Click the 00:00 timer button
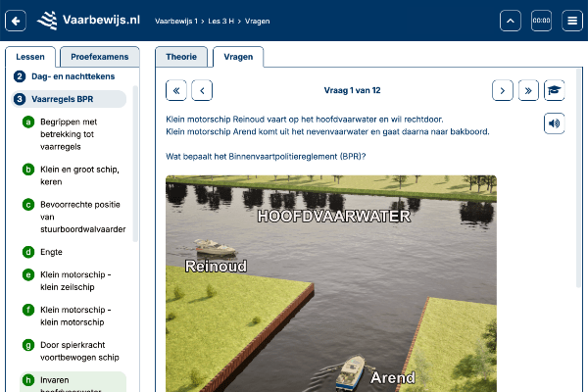588x392 pixels. pyautogui.click(x=541, y=21)
